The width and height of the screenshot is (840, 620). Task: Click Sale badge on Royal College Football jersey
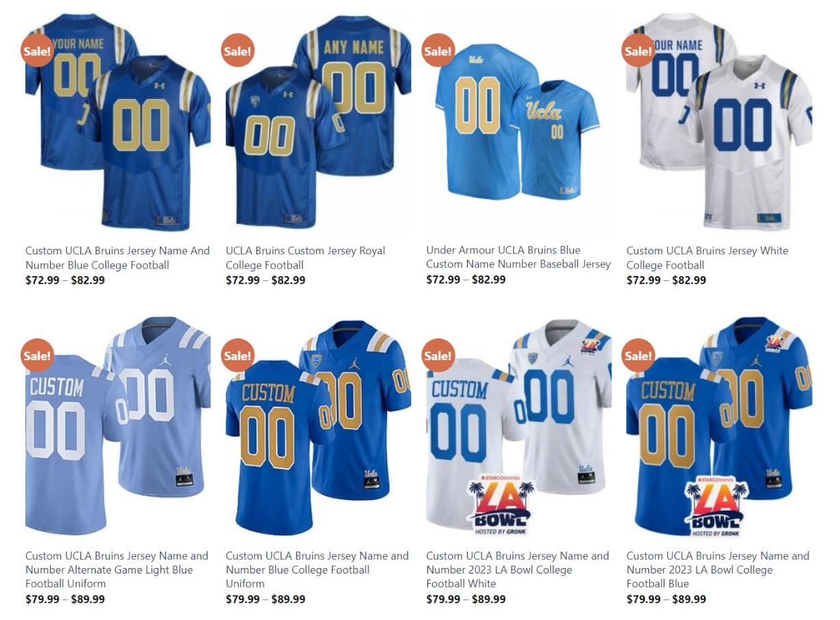click(x=238, y=51)
